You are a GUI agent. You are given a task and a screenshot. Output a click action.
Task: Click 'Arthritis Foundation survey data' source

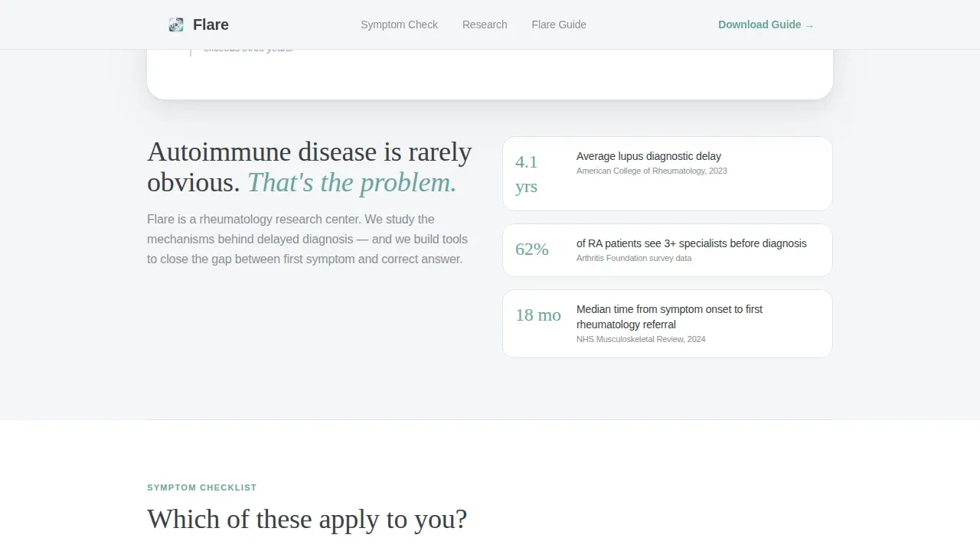point(634,258)
